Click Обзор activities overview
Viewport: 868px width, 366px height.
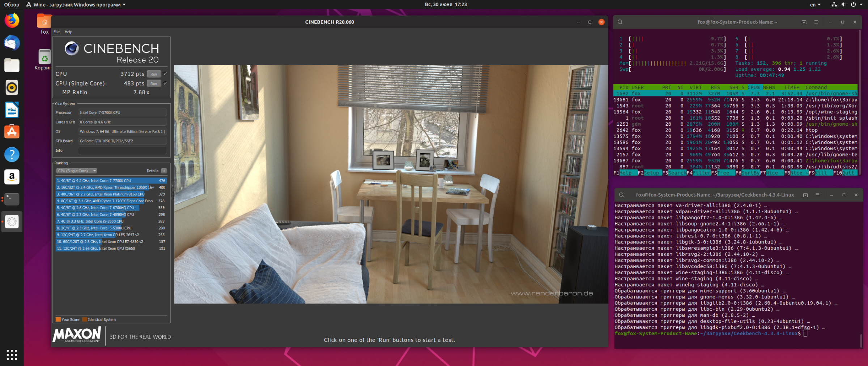[x=12, y=5]
